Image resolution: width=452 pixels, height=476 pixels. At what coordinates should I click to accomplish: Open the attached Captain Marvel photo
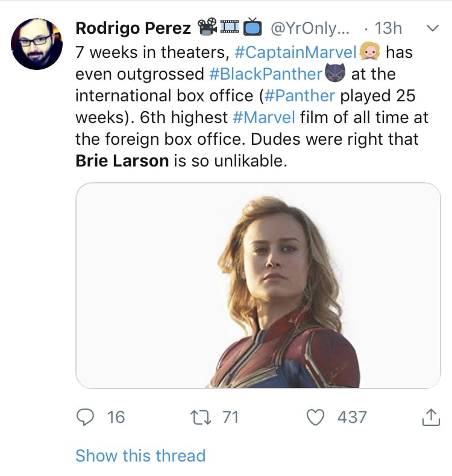coord(258,285)
